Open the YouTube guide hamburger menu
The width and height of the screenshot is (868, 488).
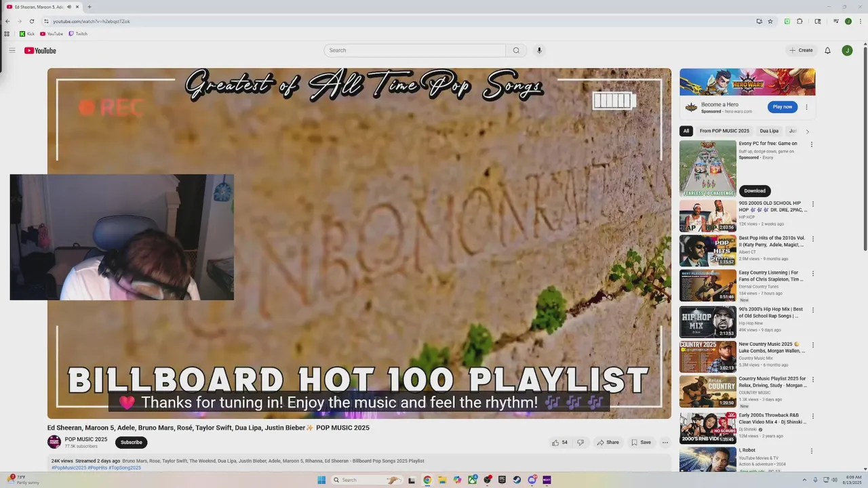coord(12,50)
